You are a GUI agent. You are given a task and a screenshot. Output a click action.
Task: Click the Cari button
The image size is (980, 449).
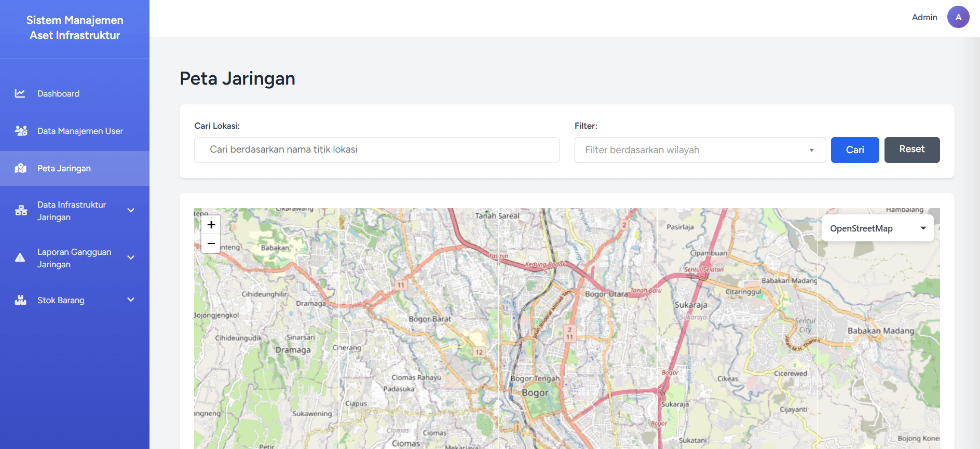click(855, 150)
